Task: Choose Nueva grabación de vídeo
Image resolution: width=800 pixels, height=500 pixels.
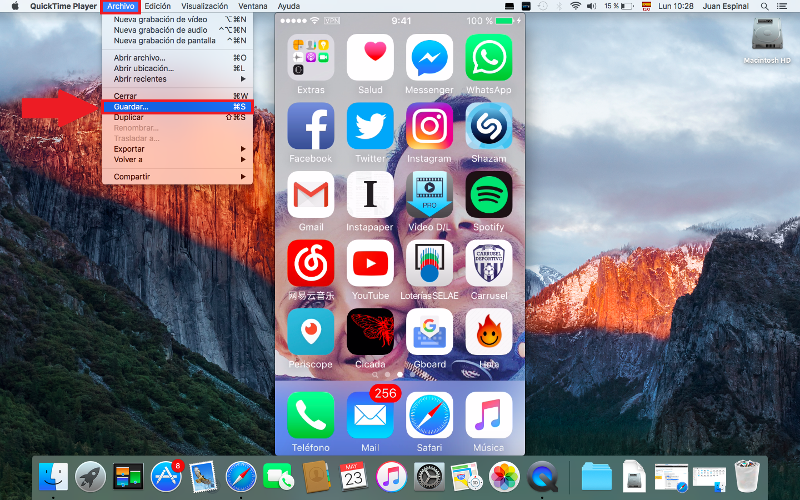Action: [177, 19]
